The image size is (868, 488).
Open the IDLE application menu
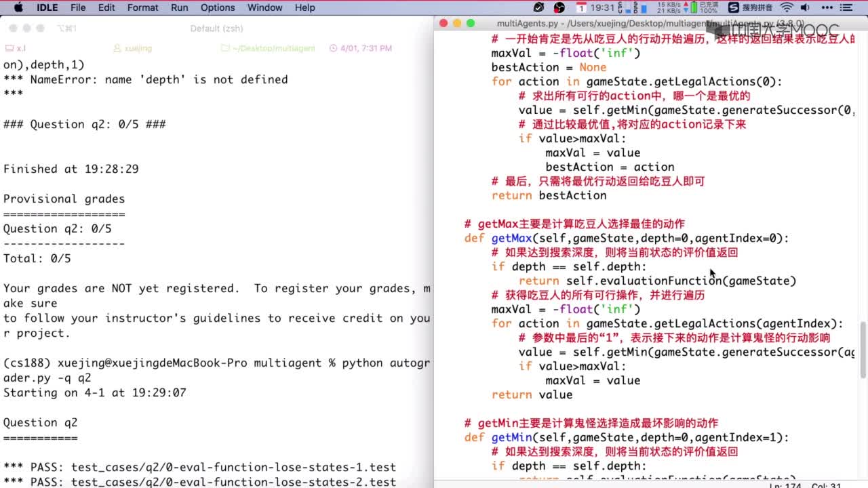pos(47,7)
